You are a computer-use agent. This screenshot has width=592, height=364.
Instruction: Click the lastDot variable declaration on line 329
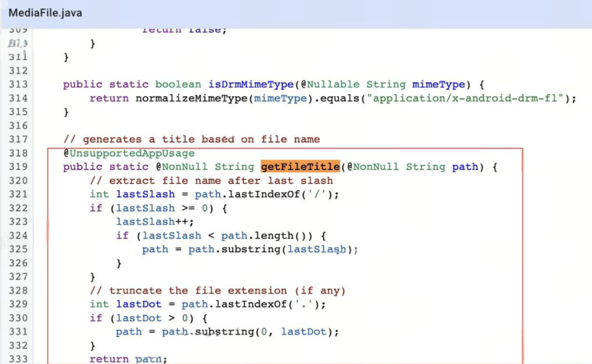click(x=139, y=304)
